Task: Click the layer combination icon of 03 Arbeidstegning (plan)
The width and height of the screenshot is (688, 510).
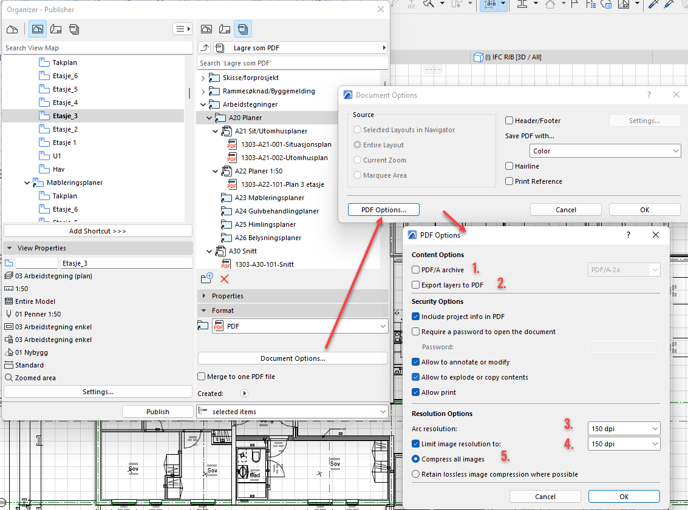Action: pyautogui.click(x=8, y=276)
